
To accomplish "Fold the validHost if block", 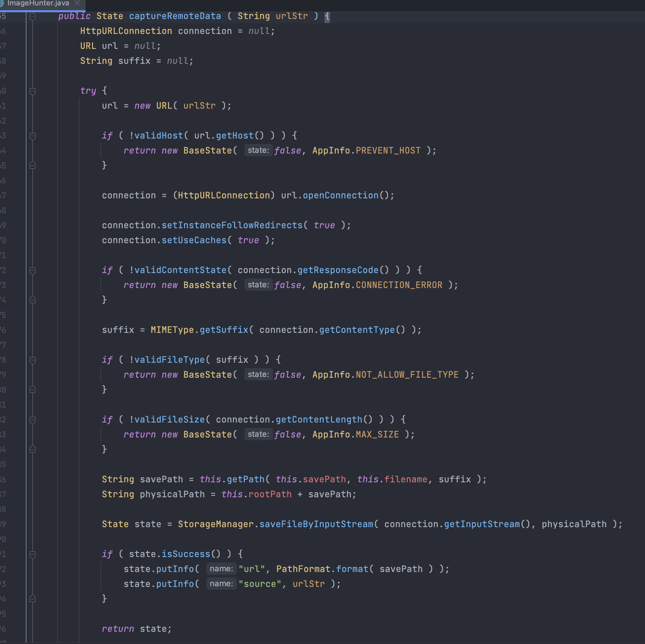I will [x=33, y=136].
